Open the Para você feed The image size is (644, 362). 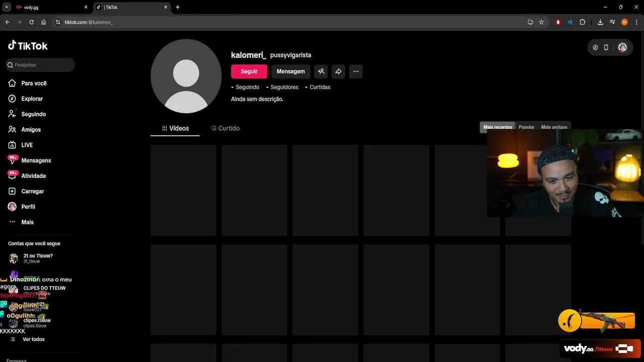click(x=34, y=83)
